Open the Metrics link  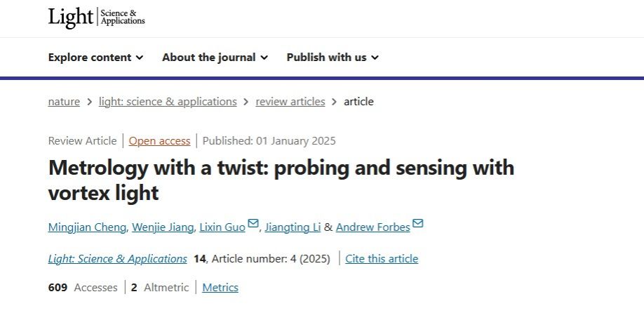tap(220, 288)
